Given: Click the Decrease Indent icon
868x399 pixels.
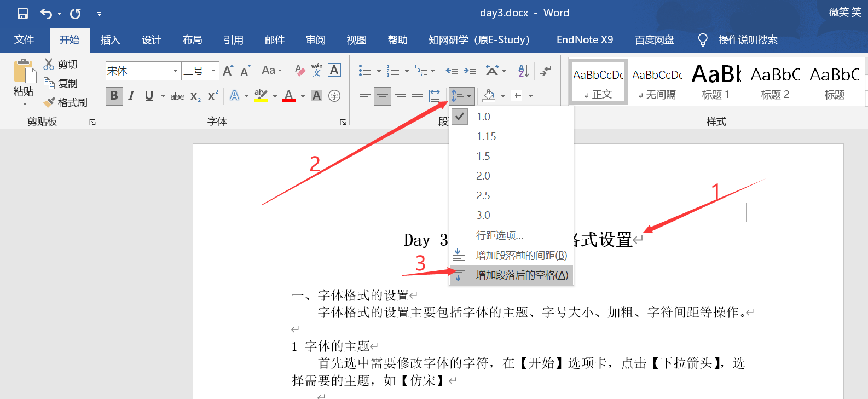Looking at the screenshot, I should (x=452, y=70).
